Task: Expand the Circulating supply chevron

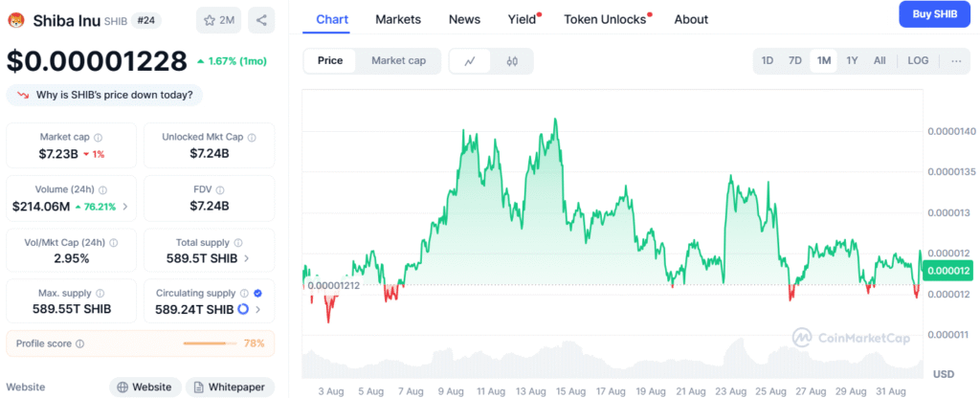Action: (257, 310)
